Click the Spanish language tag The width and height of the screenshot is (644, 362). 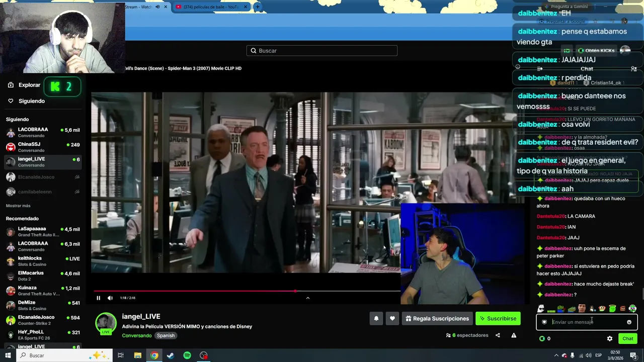[166, 335]
